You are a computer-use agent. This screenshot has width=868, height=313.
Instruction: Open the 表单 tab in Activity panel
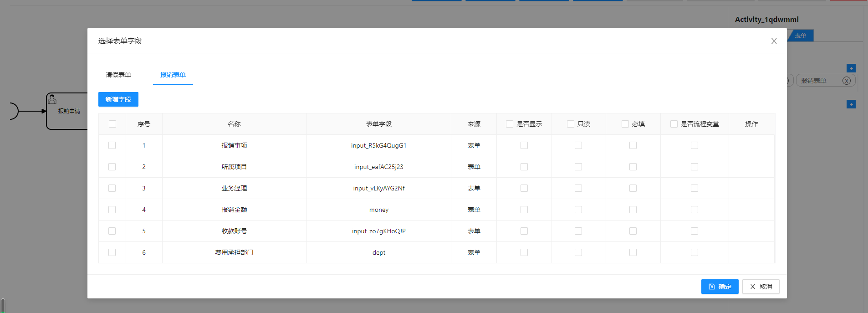coord(801,36)
